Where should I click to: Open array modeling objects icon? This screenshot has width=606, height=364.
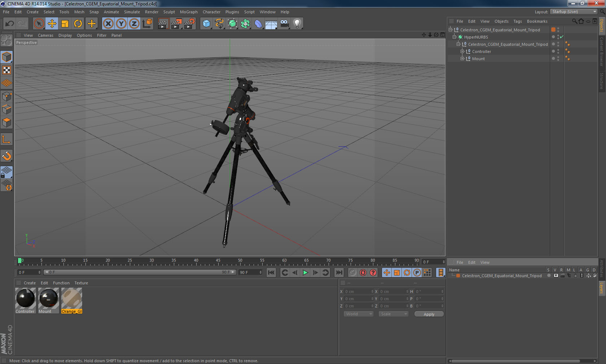click(245, 24)
